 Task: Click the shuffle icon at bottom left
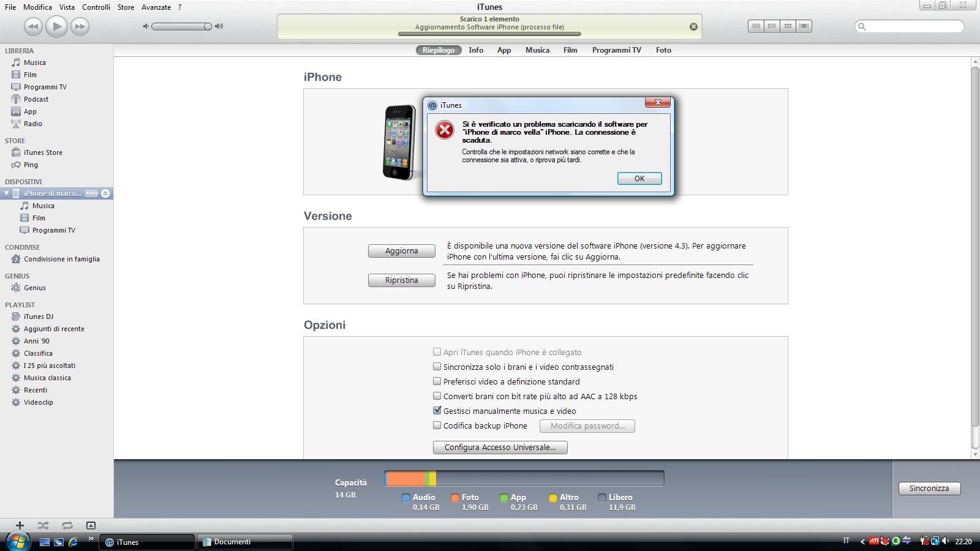[43, 525]
